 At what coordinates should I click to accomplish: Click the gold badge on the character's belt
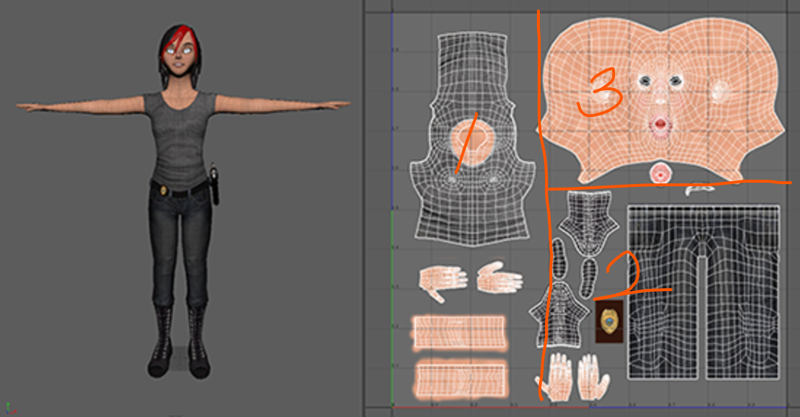tap(163, 190)
